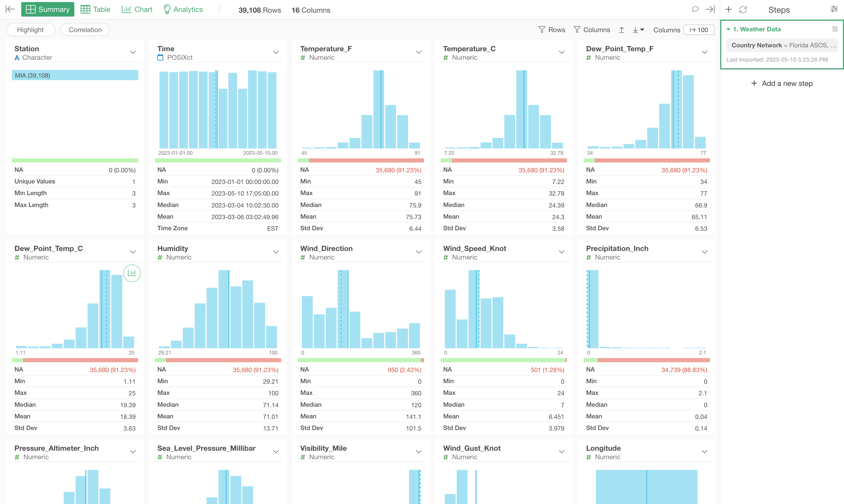Open the Sea_Level_Pressure_Millibar column menu

276,452
